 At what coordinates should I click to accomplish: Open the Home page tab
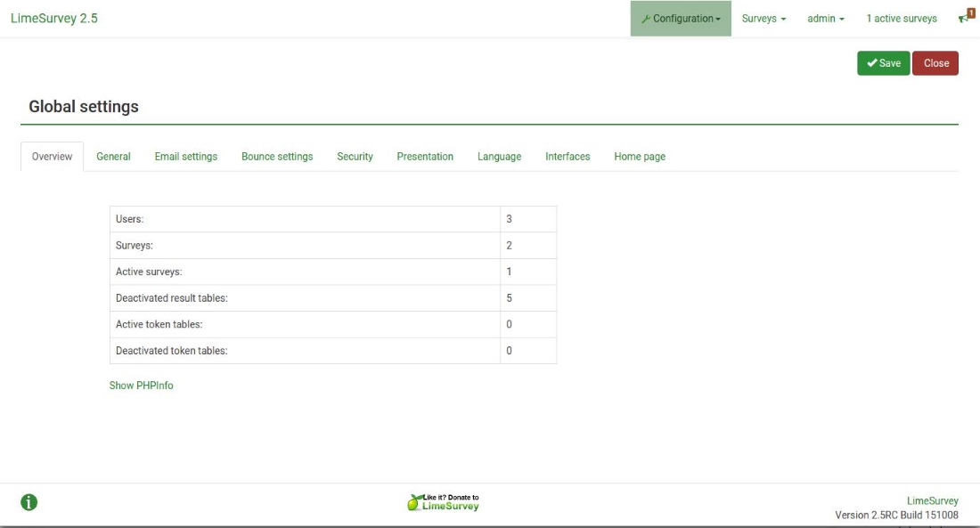tap(640, 157)
